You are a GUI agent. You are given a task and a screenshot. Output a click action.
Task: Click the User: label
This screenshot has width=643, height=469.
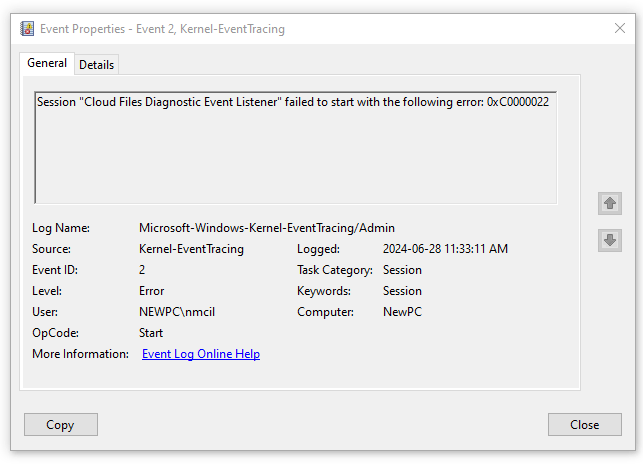(45, 312)
